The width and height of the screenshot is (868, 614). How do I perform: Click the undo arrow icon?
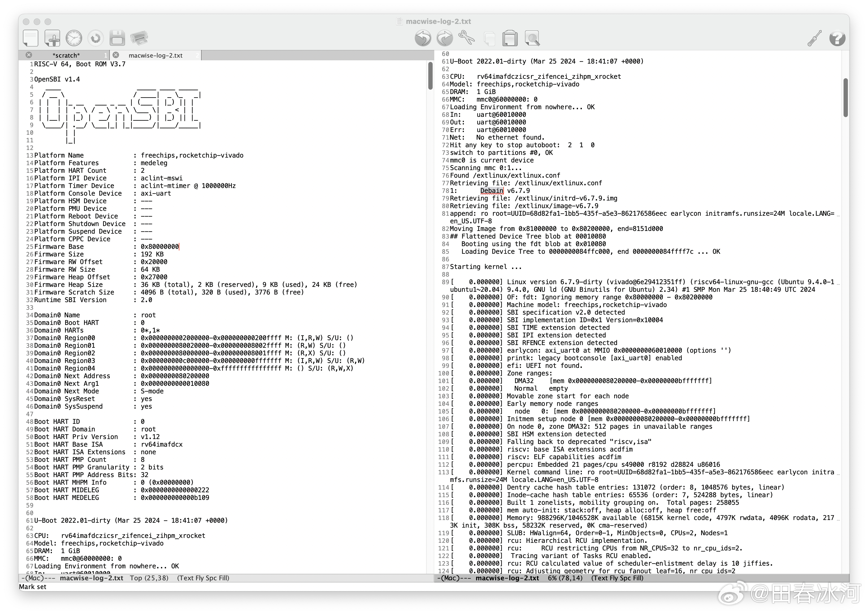pyautogui.click(x=423, y=38)
